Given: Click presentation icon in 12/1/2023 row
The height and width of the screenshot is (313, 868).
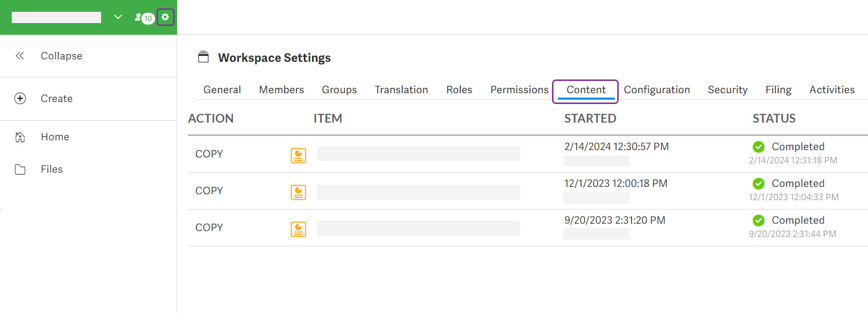Looking at the screenshot, I should point(298,192).
